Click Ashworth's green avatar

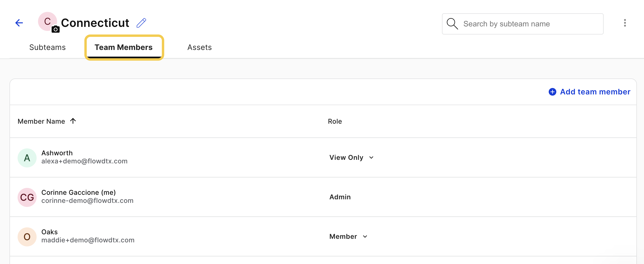click(27, 158)
